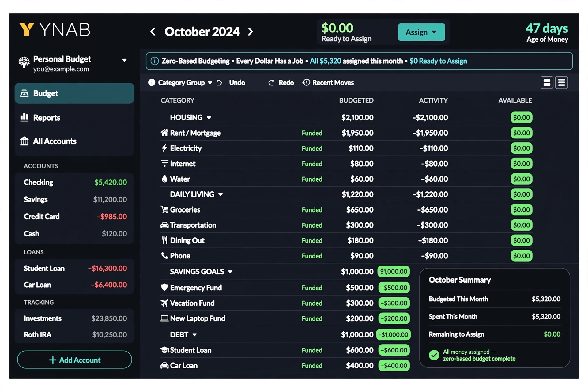Click the Undo arrow icon
Screen dimensions: 588x392
click(x=219, y=83)
